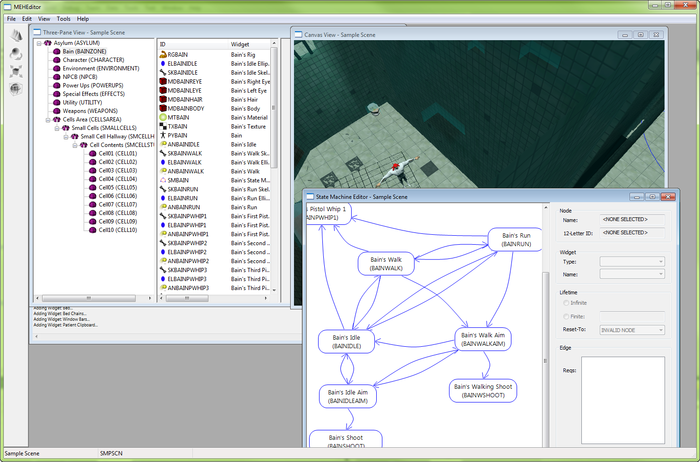Select the Bain's Walk state node

tap(386, 264)
